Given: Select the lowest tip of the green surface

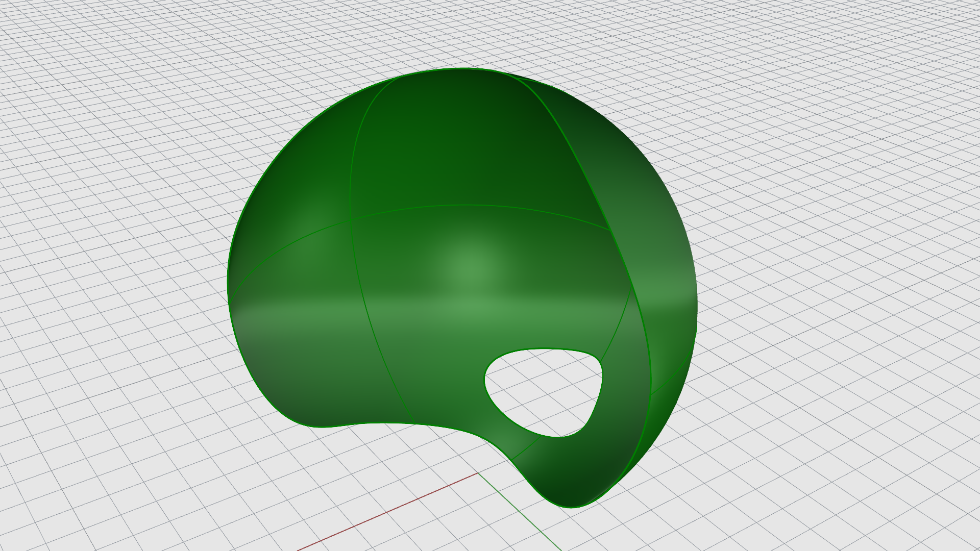Looking at the screenshot, I should pos(571,507).
